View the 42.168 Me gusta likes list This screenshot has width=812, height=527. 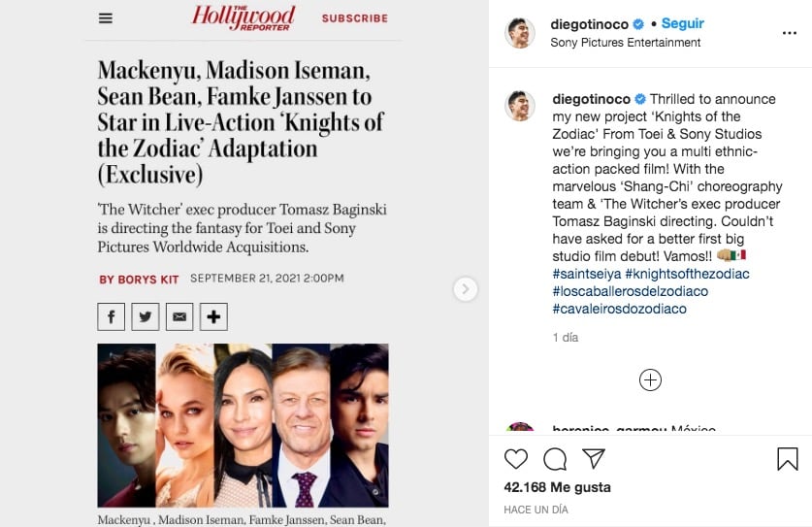[557, 487]
